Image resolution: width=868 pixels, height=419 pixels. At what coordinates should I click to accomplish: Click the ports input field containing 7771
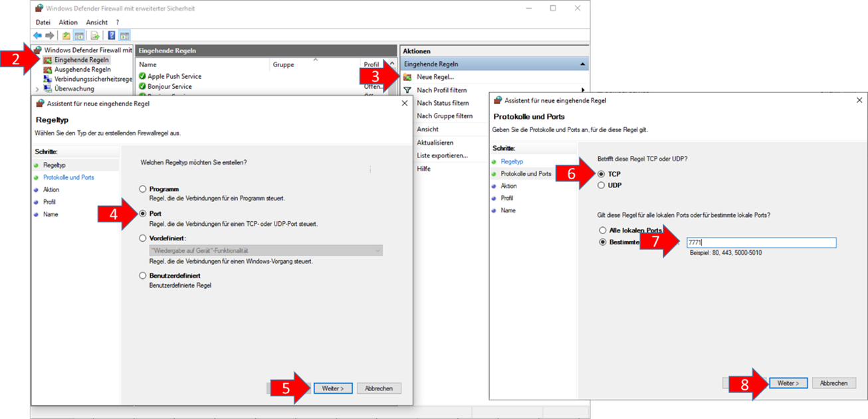click(x=761, y=242)
